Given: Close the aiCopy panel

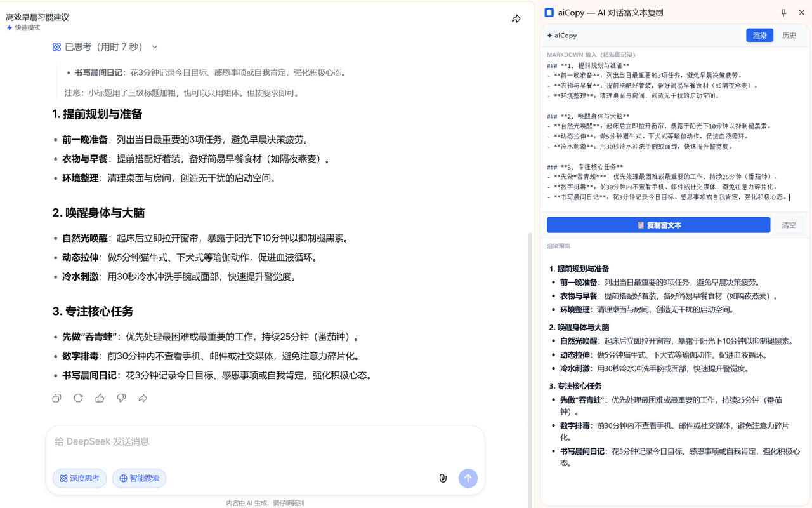Looking at the screenshot, I should click(801, 12).
